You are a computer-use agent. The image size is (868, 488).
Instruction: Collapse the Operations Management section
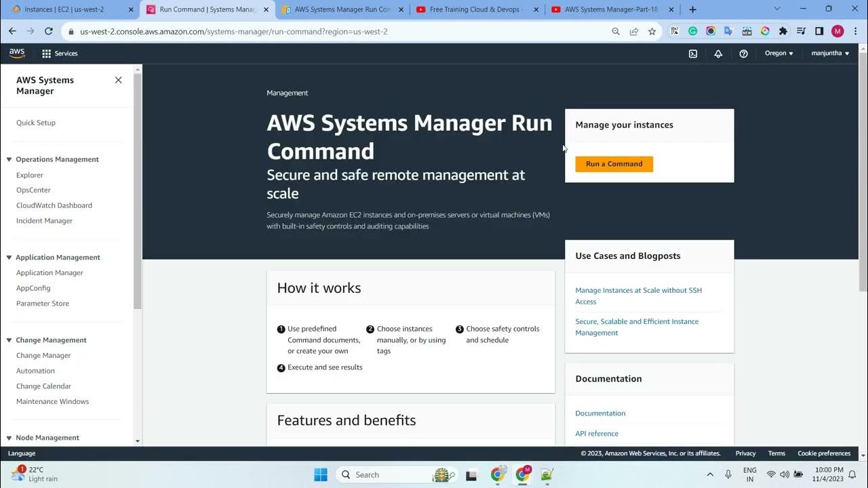(9, 159)
